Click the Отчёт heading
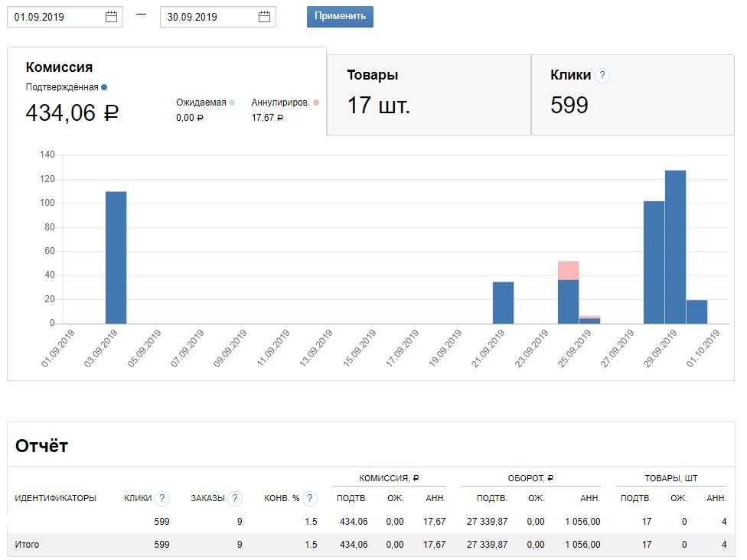The image size is (747, 560). tap(41, 446)
